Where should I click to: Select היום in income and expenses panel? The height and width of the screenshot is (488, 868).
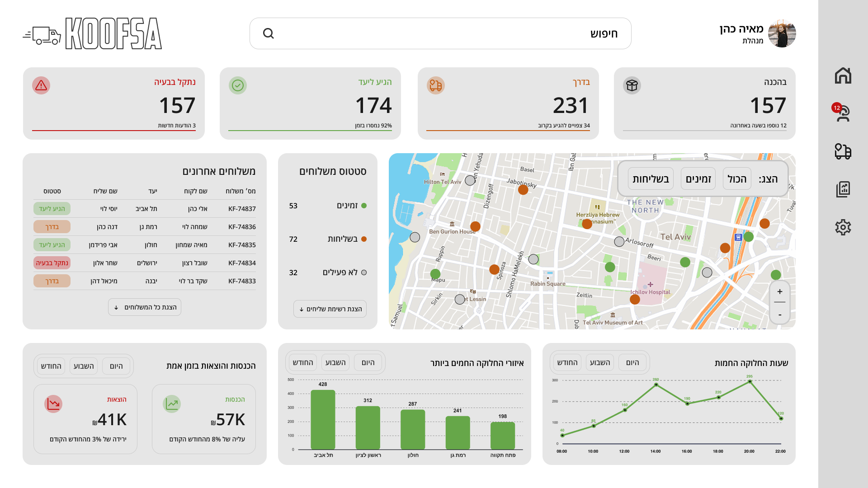pos(116,366)
